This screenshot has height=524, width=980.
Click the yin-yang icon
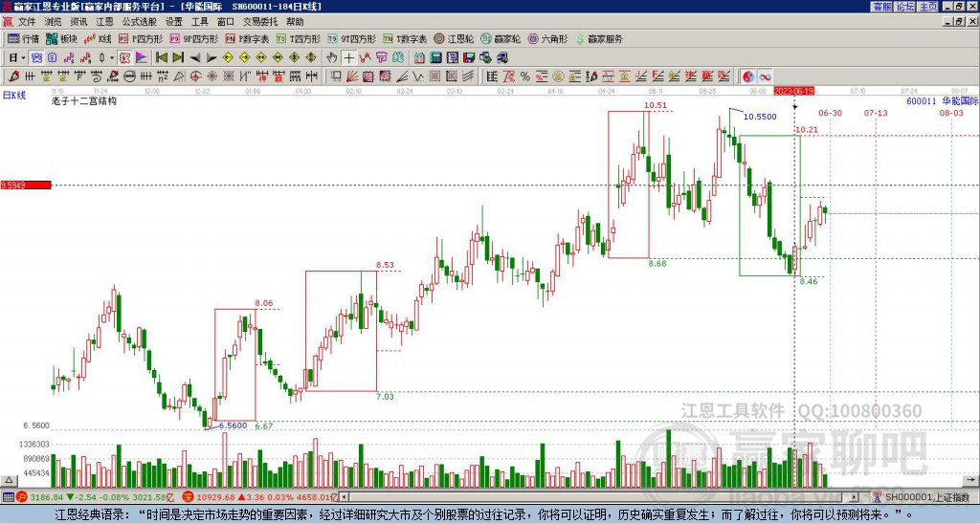click(x=747, y=76)
